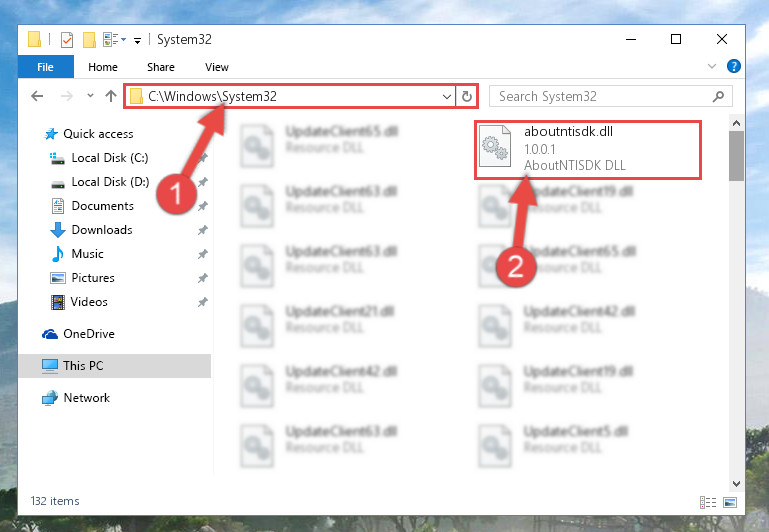Open recent locations dropdown arrow
Viewport: 769px width, 532px height.
90,96
